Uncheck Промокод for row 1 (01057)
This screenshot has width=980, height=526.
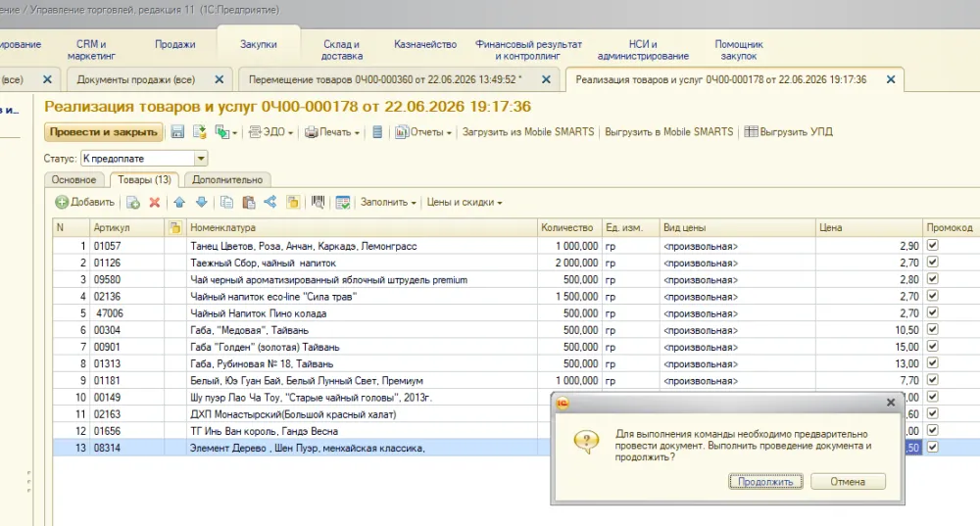pyautogui.click(x=933, y=246)
